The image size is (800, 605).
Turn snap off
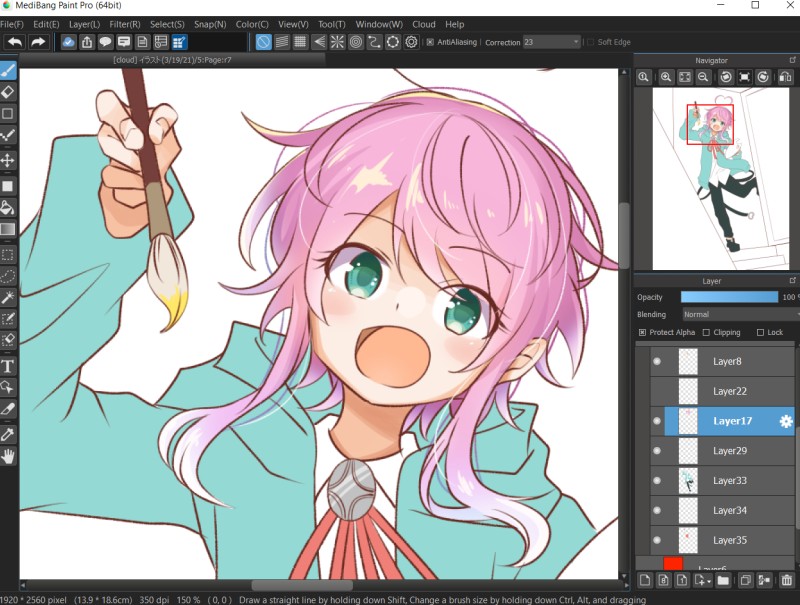263,42
